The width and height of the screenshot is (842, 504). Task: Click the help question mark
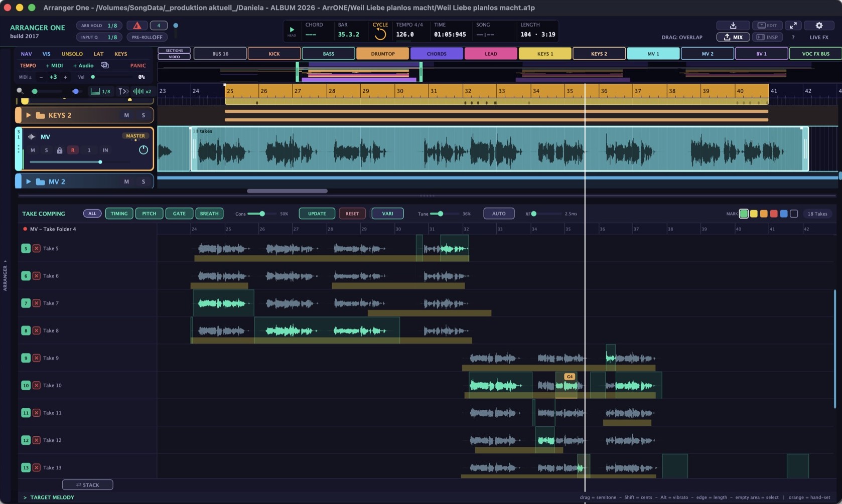[x=793, y=38]
